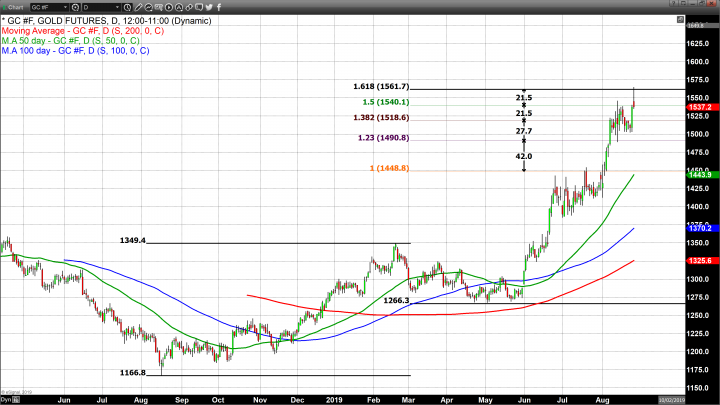
Task: Click the 1.382 (1518.6) Fibonacci label
Action: [x=381, y=118]
